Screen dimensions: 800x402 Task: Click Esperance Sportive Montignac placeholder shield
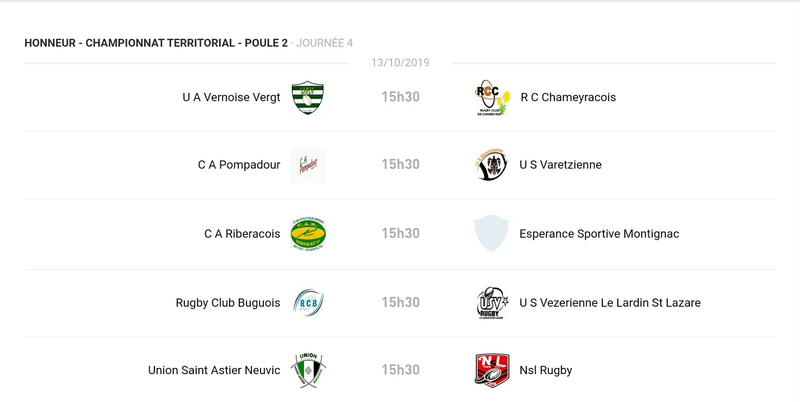click(491, 234)
